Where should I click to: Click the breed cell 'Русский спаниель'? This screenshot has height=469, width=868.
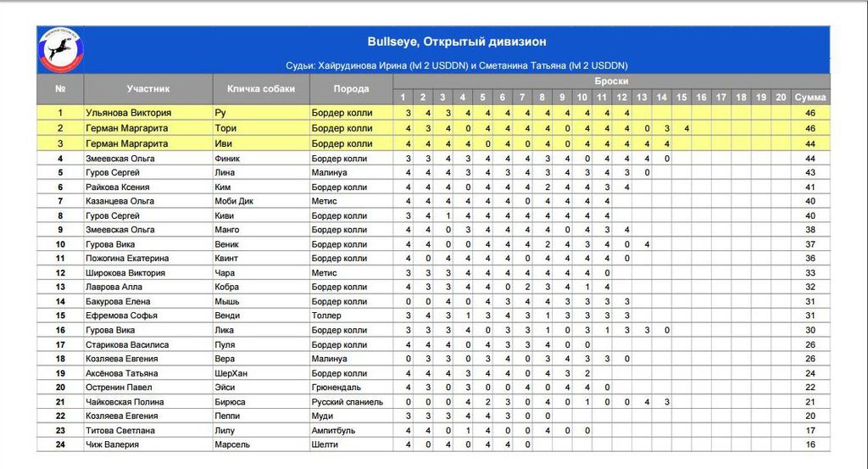(x=347, y=402)
